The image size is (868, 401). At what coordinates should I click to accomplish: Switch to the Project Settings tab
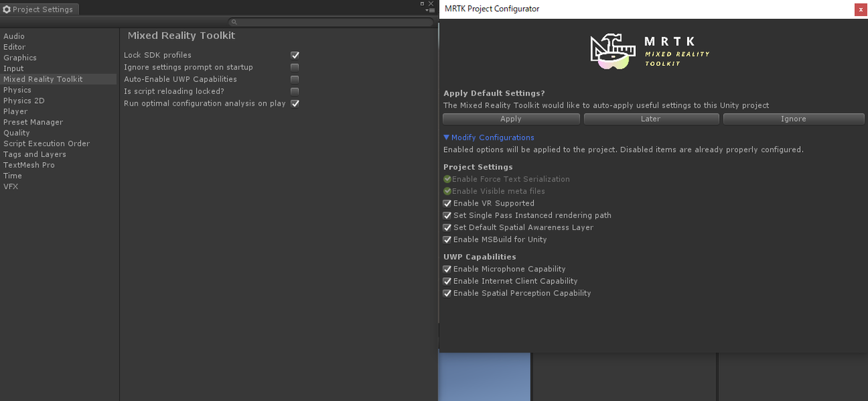pyautogui.click(x=40, y=9)
